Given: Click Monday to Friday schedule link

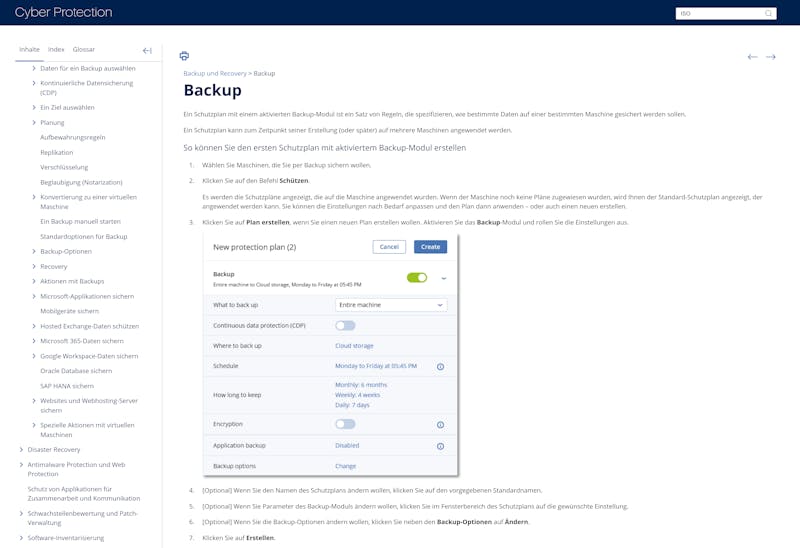Looking at the screenshot, I should click(x=376, y=366).
